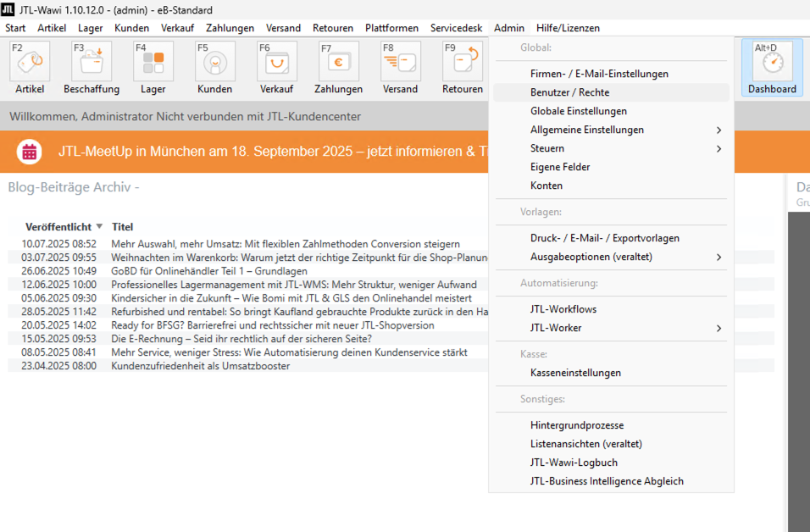Image resolution: width=810 pixels, height=532 pixels.
Task: Click the JTL logo in the title bar
Action: (x=8, y=9)
